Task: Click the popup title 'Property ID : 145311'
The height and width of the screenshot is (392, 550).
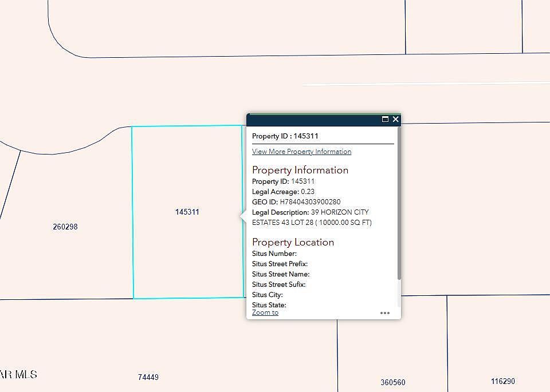Action: pos(285,136)
